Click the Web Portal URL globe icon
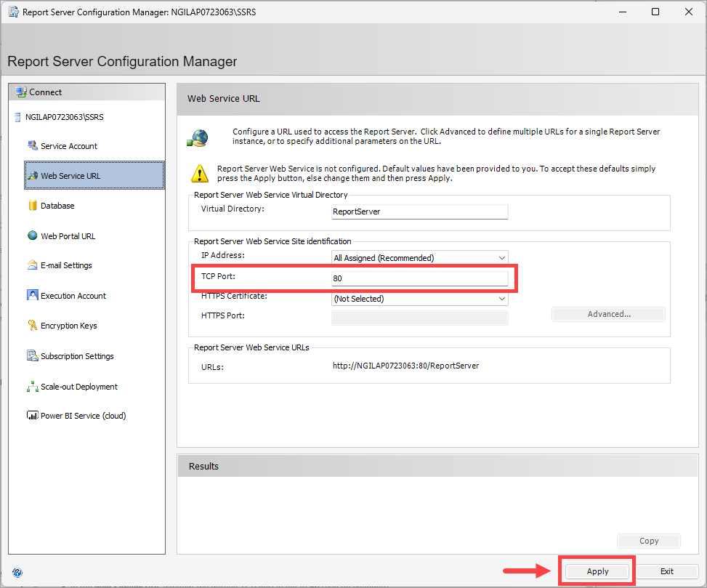The width and height of the screenshot is (707, 588). [x=33, y=235]
